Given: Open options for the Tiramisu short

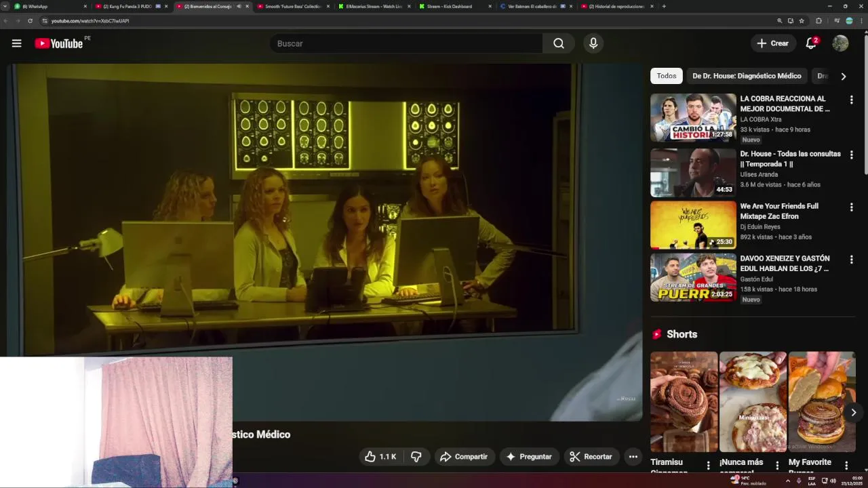Looking at the screenshot, I should 708,466.
